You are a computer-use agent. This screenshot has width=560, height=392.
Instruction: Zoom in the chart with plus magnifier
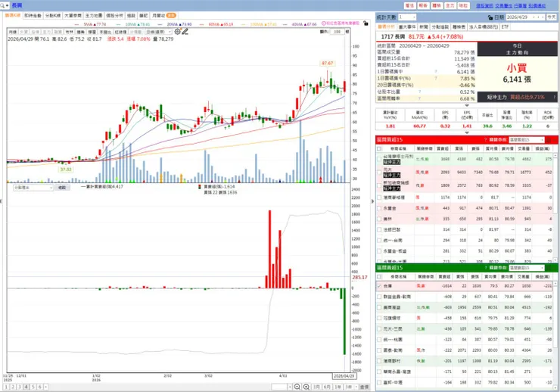tap(306, 387)
